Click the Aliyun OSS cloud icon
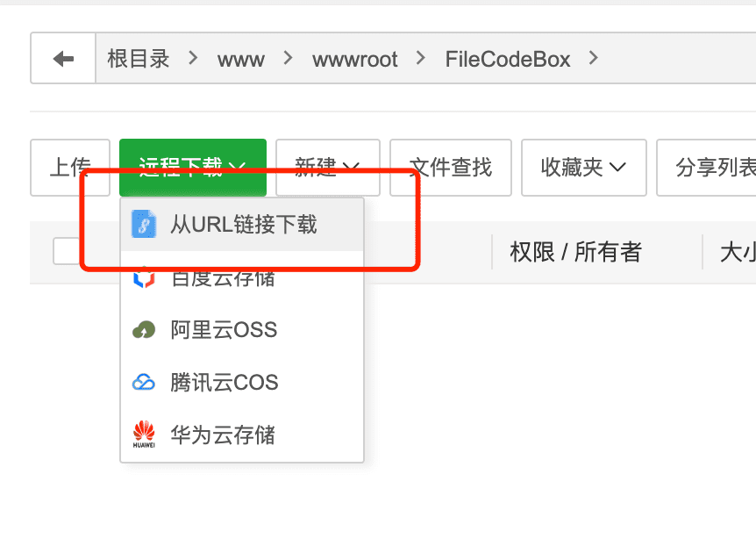This screenshot has height=546, width=756. (144, 330)
